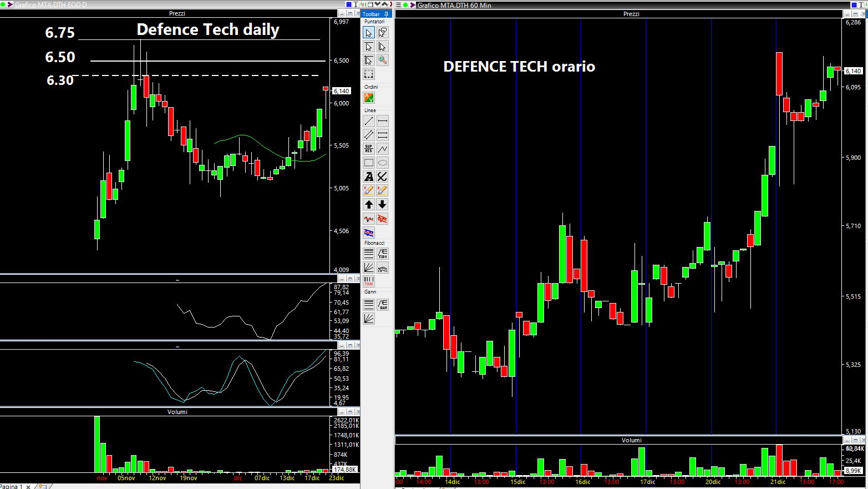Toggle the Toolbar panel pin

pos(387,14)
